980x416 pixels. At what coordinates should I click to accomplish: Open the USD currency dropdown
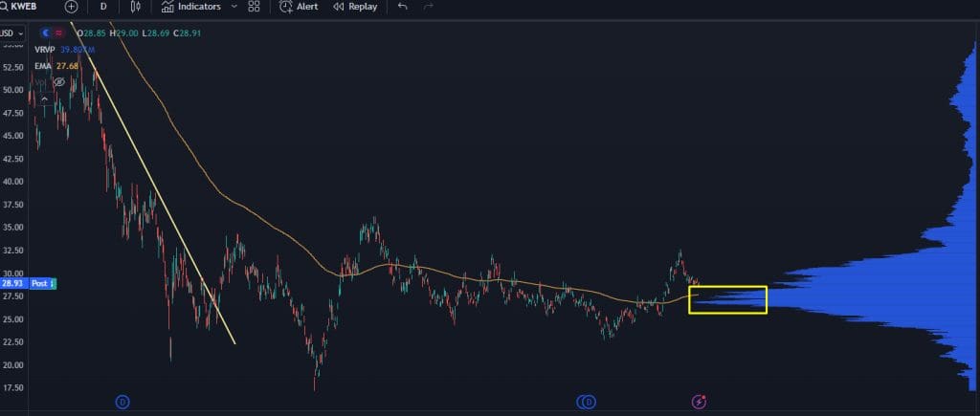(x=11, y=33)
